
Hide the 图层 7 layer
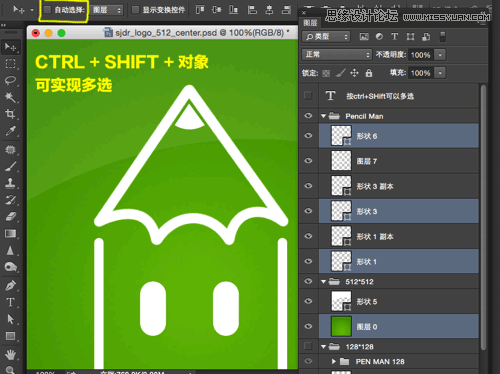[x=308, y=161]
